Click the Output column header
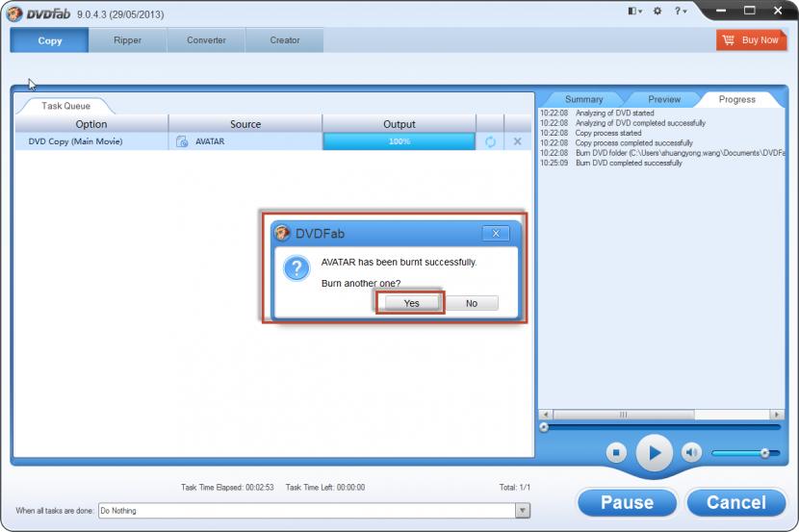Screen dimensions: 799x532 click(399, 124)
